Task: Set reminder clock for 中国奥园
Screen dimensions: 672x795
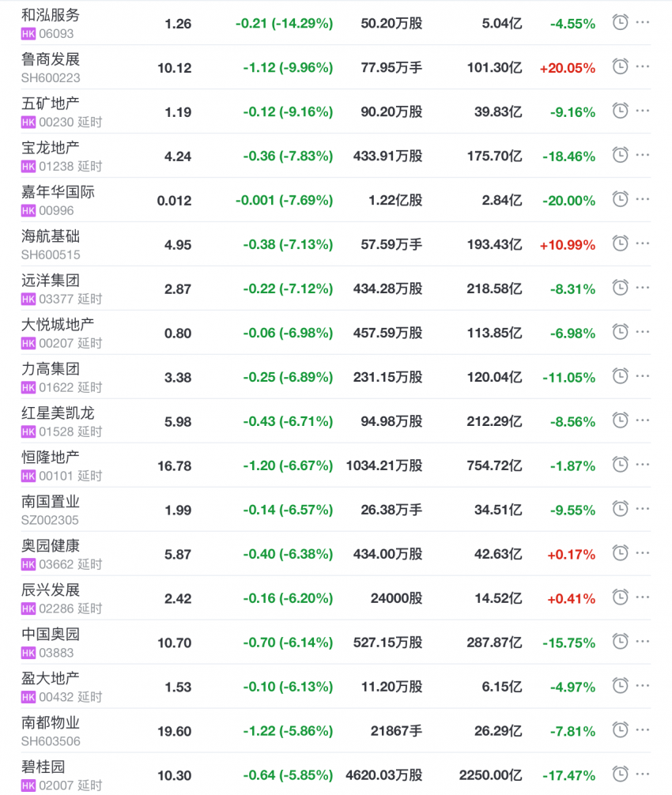Action: coord(620,642)
